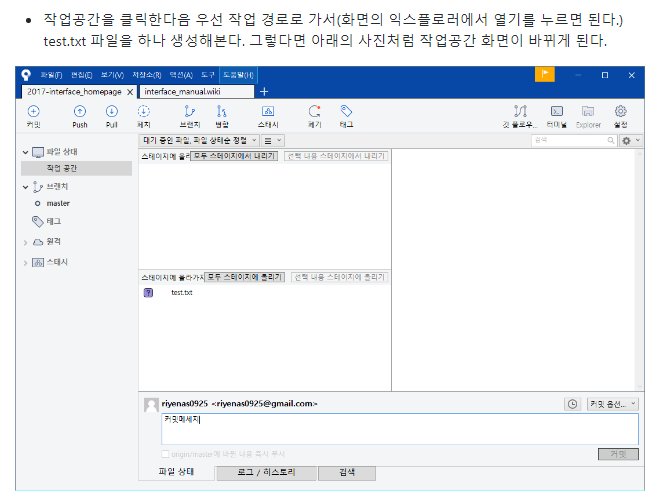Click the Fetch (패치) toolbar icon

[144, 112]
